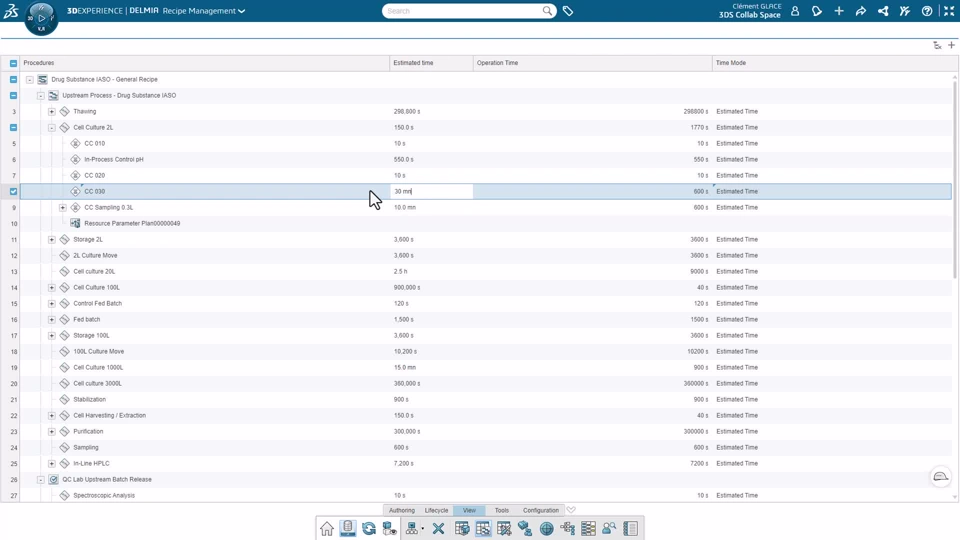Open notifications icon in top bar

[817, 11]
